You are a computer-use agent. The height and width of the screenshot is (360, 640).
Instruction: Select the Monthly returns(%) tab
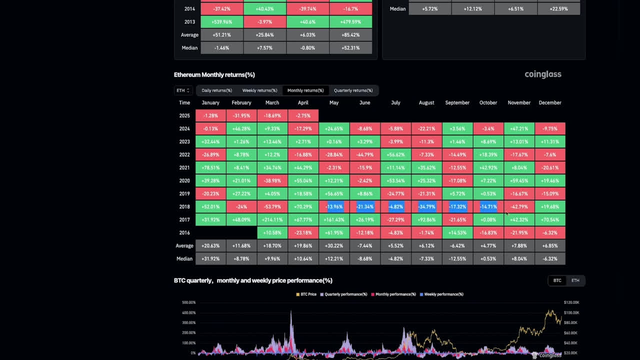point(305,91)
